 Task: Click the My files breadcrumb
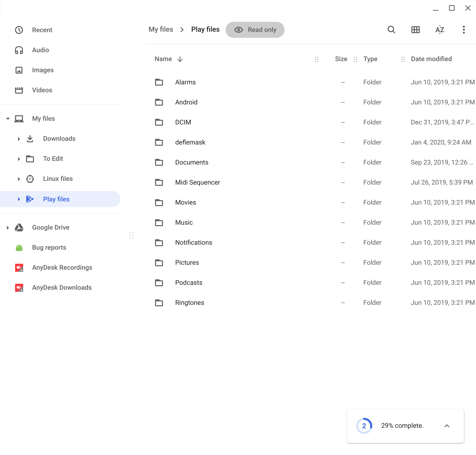coord(161,29)
